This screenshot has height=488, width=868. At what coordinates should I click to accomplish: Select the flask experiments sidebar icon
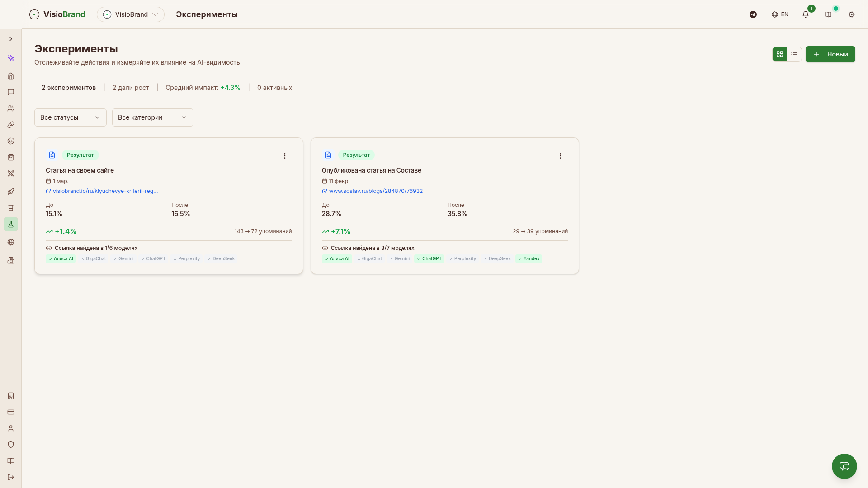11,224
